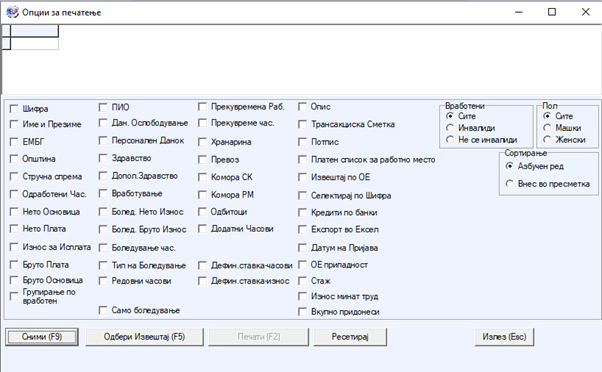Screen dimensions: 602x372
Task: Select Инвалиди radio under Вработени
Action: pos(450,128)
